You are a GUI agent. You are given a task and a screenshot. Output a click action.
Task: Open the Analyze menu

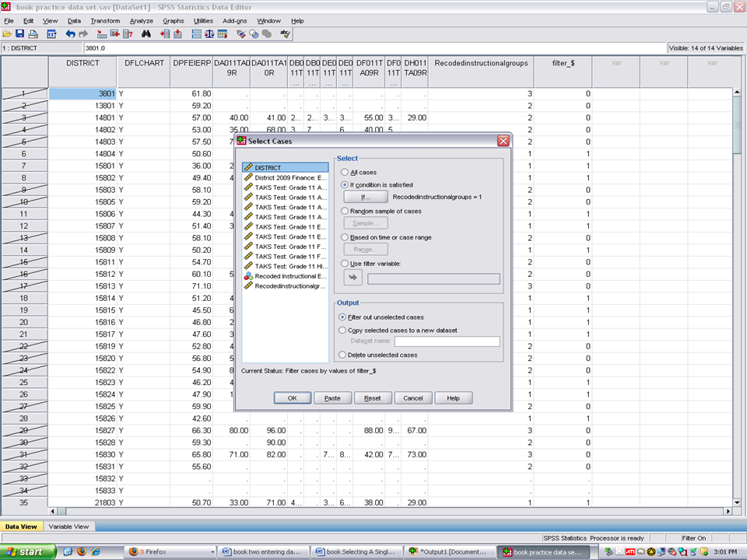(142, 20)
